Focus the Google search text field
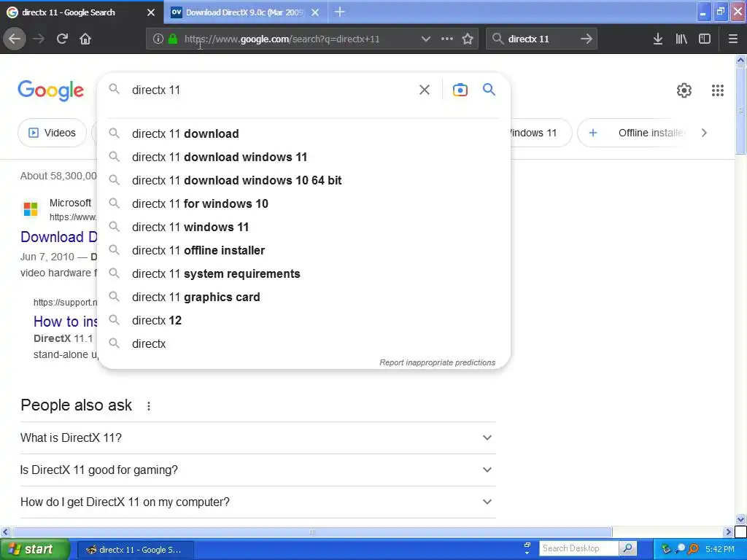The width and height of the screenshot is (747, 560). point(271,90)
